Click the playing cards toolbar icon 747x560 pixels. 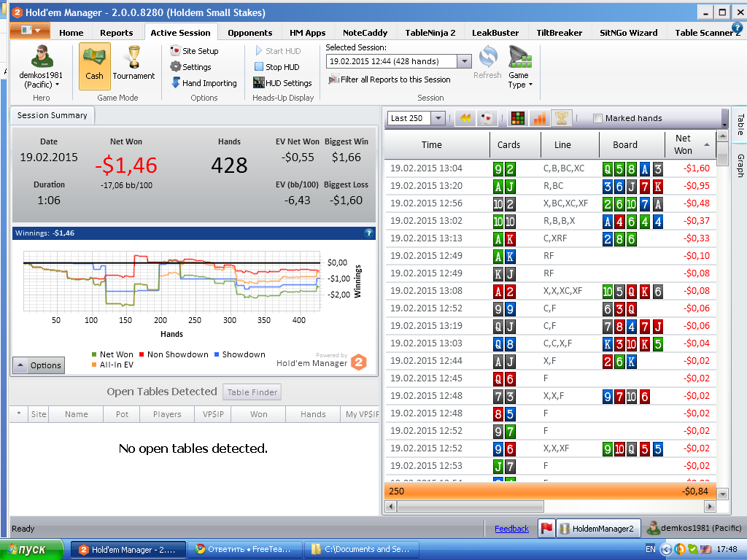click(x=487, y=118)
